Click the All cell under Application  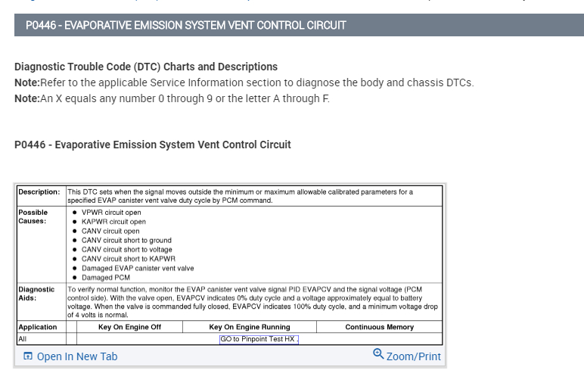(x=23, y=339)
